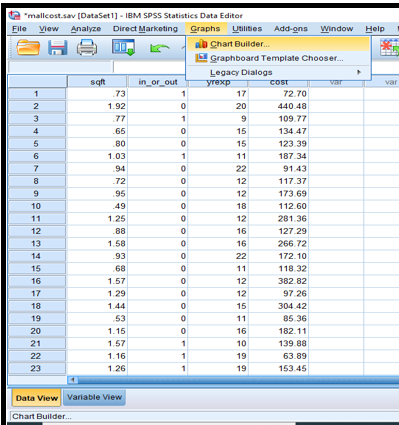Close the Graphs menu by clicking Graphs

pyautogui.click(x=205, y=29)
